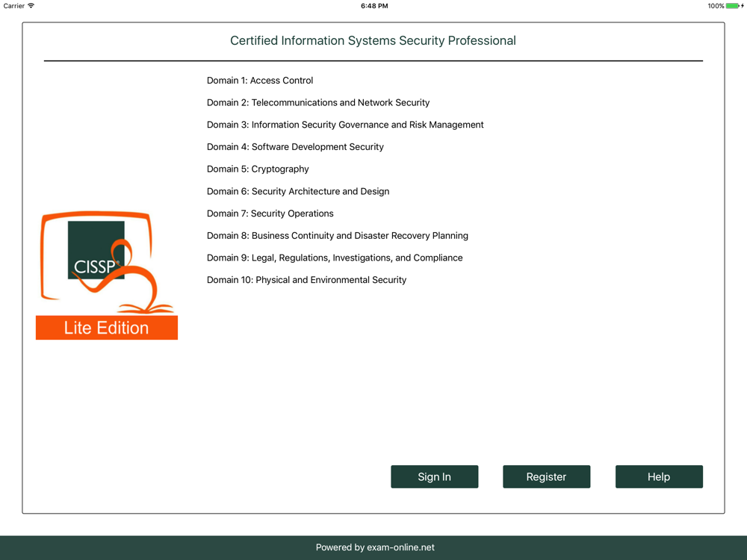Select Domain 2: Telecommunications and Network Security
The image size is (747, 560).
(x=318, y=102)
